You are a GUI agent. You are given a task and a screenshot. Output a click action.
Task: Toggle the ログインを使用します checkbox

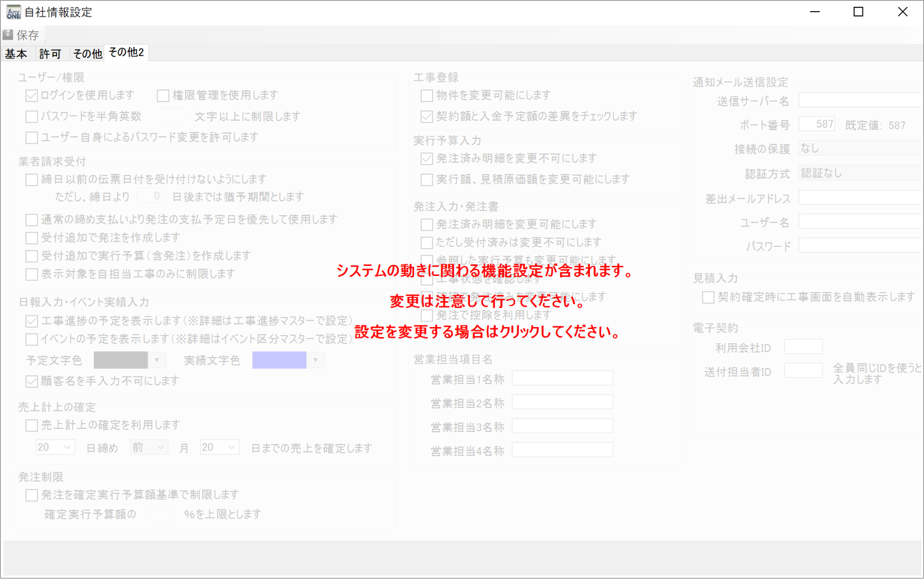pyautogui.click(x=32, y=96)
